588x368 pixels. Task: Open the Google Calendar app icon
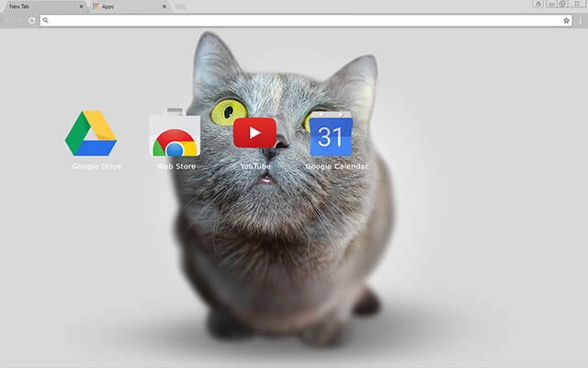(331, 134)
